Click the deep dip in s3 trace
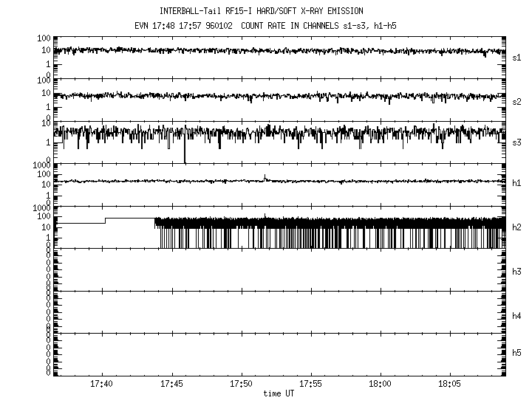 [x=185, y=155]
